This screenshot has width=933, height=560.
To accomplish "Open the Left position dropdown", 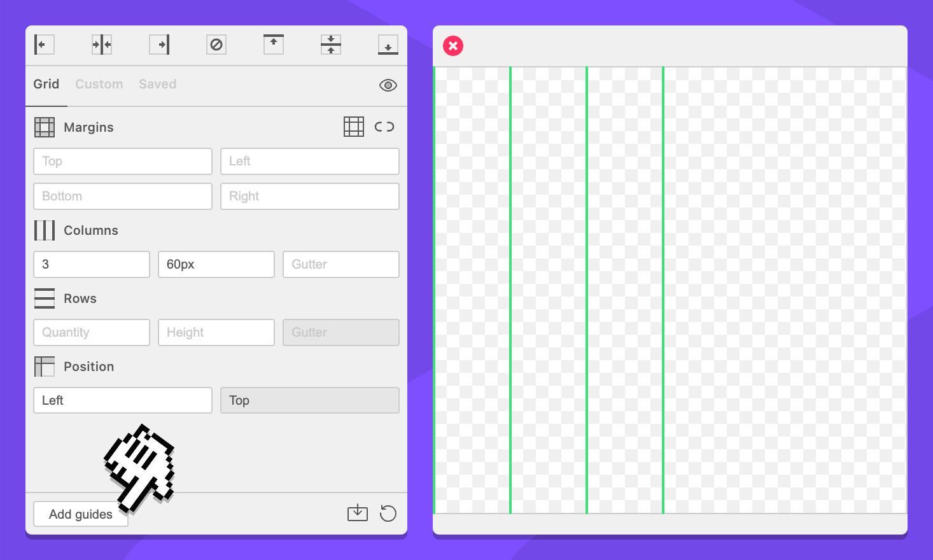I will [123, 400].
